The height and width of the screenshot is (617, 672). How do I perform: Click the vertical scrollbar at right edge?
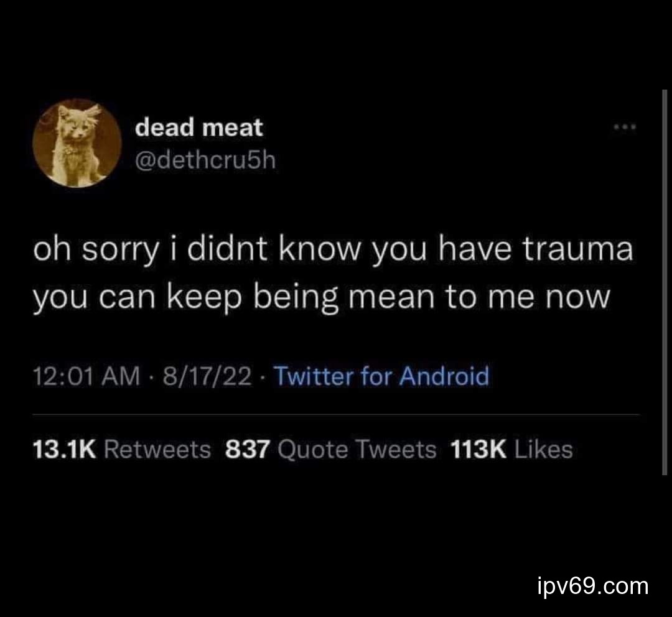pyautogui.click(x=665, y=282)
